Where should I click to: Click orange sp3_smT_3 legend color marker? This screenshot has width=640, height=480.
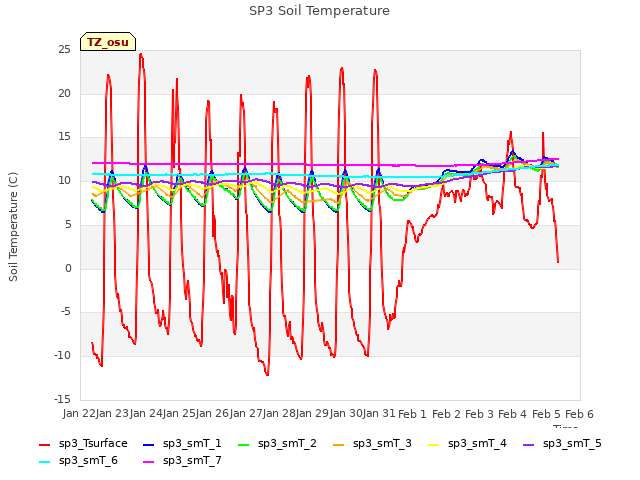coord(339,445)
